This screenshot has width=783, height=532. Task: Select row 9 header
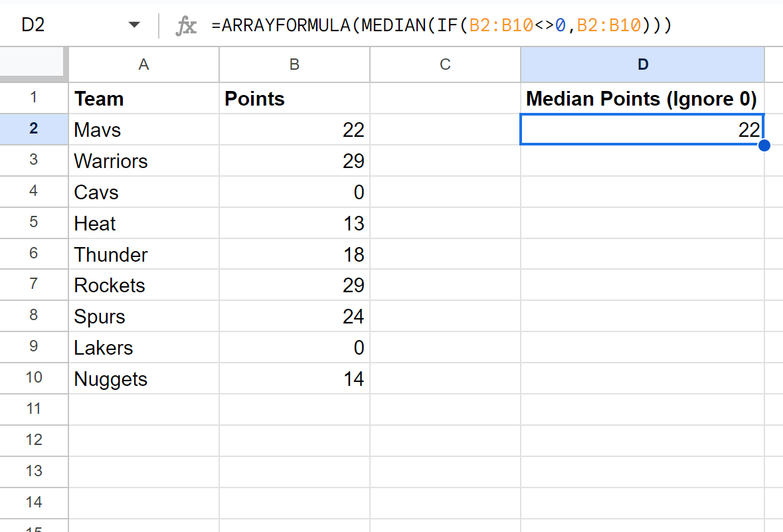pos(33,347)
